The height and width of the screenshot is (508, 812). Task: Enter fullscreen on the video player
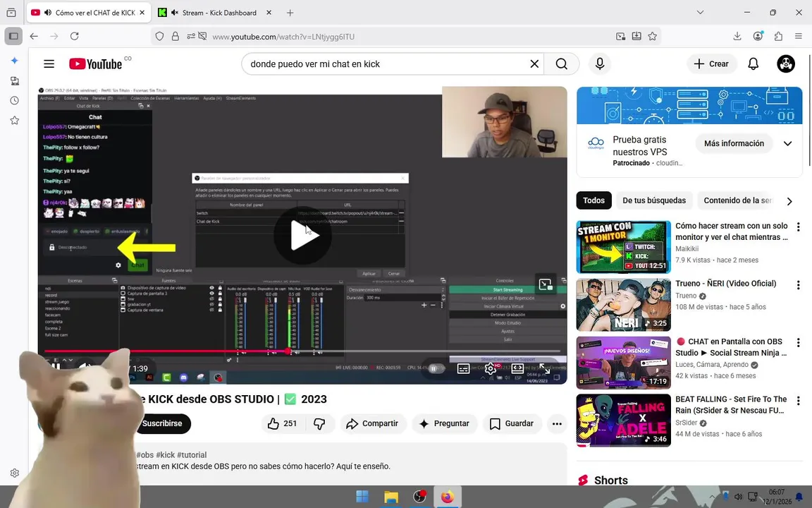544,368
